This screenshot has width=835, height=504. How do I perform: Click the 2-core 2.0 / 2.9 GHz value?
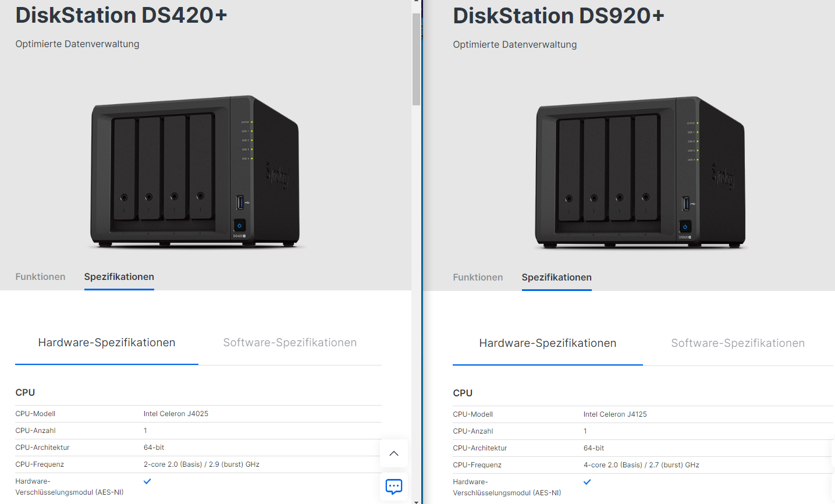(x=201, y=464)
